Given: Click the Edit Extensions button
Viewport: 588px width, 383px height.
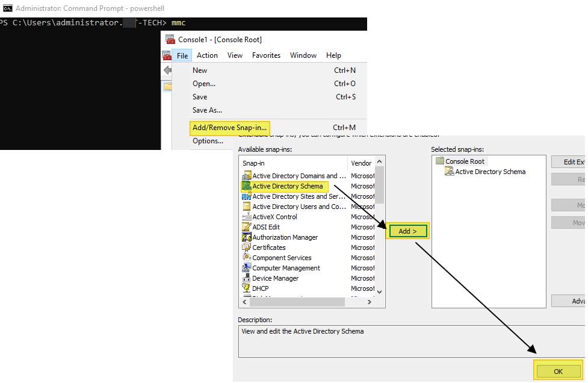Looking at the screenshot, I should tap(568, 161).
